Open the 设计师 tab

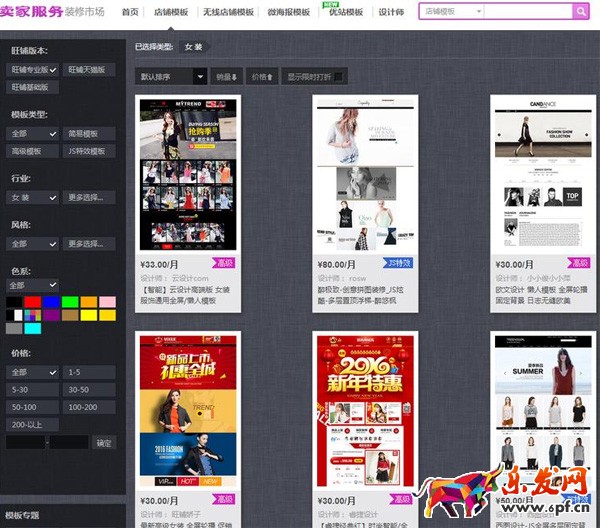click(391, 12)
